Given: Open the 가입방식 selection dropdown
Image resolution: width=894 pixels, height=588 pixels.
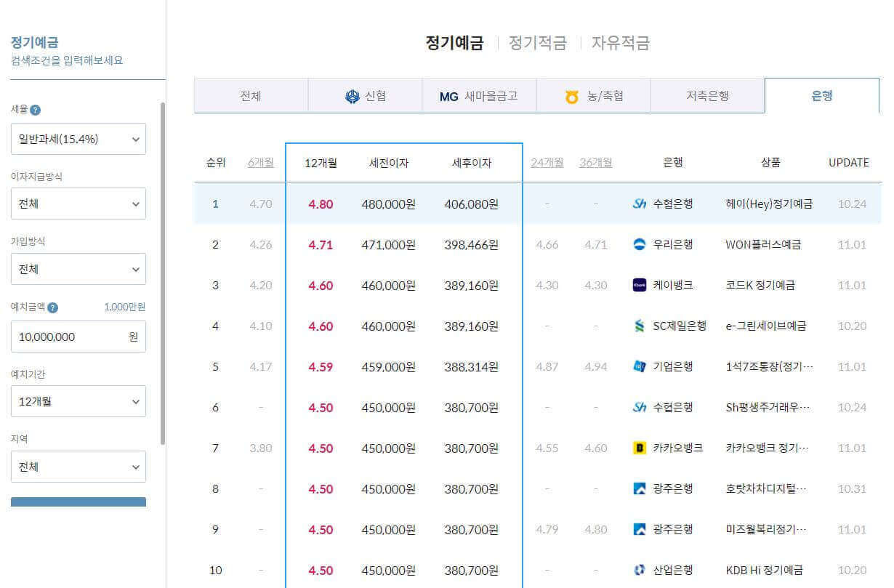Looking at the screenshot, I should coord(78,268).
